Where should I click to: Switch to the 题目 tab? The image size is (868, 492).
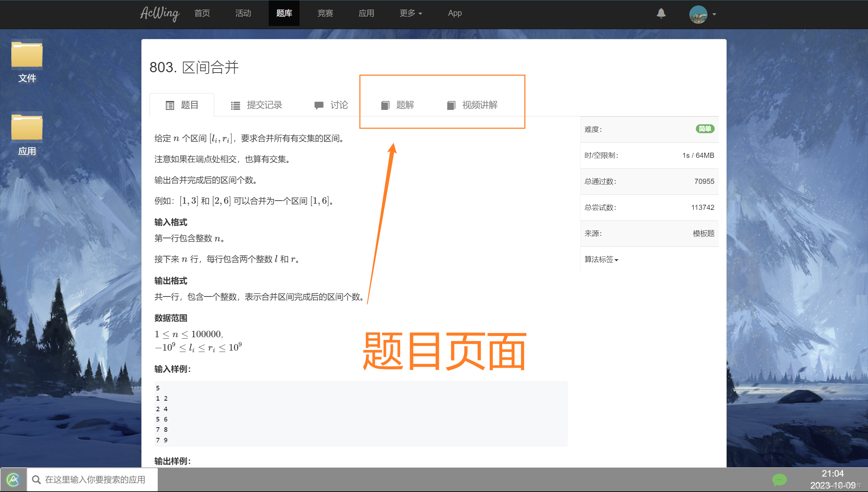point(182,105)
